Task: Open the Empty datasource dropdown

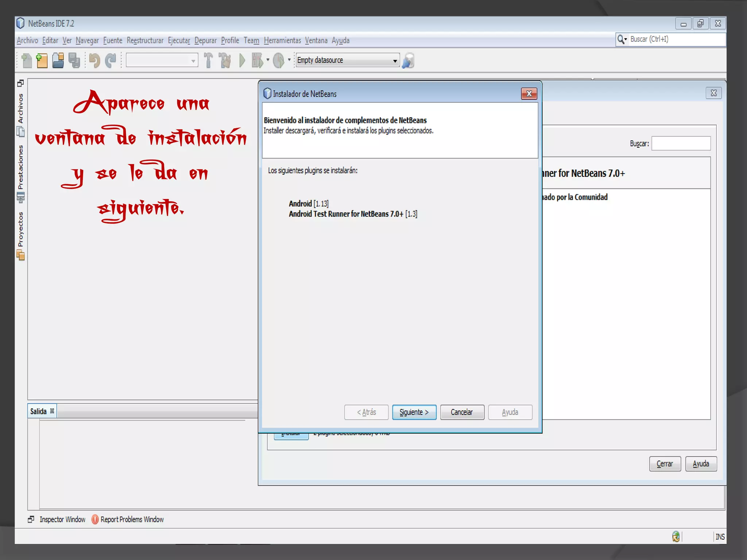Action: 395,61
